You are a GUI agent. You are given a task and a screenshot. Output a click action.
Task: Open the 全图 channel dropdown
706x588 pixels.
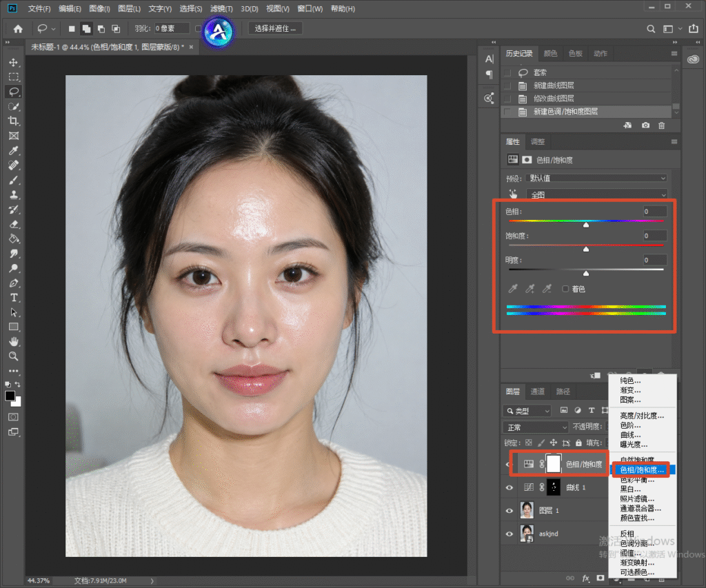[x=596, y=195]
